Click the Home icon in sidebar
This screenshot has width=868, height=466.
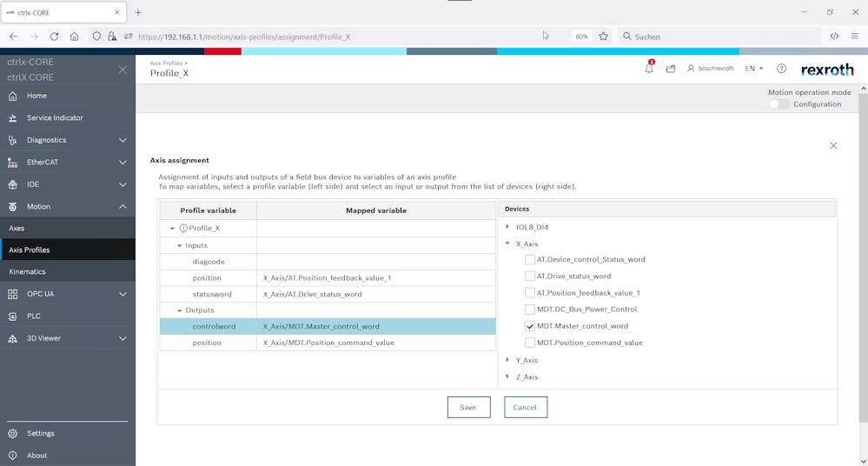click(13, 96)
